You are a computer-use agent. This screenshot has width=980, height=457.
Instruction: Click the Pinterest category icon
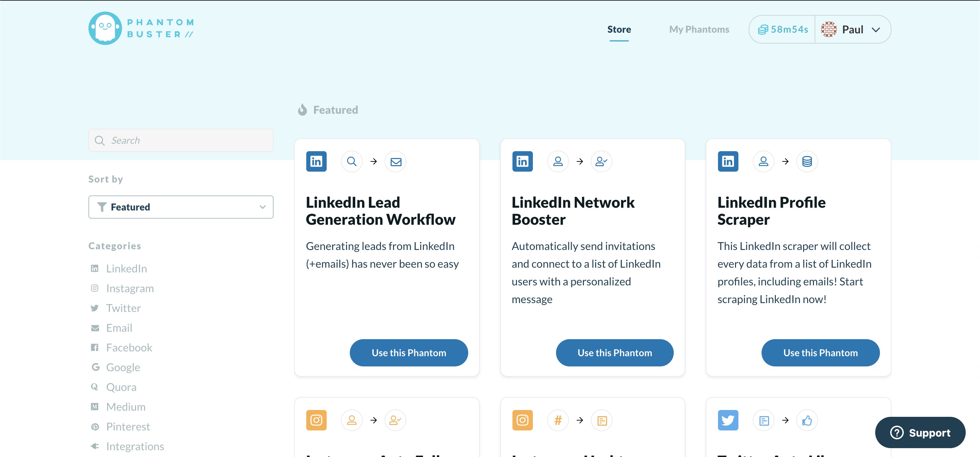click(95, 427)
